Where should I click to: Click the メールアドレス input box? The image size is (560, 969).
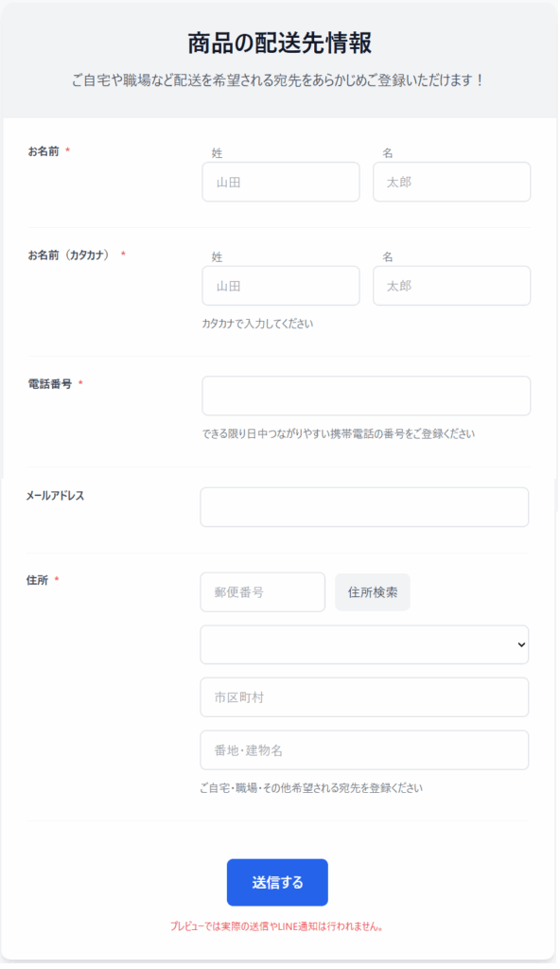click(364, 507)
